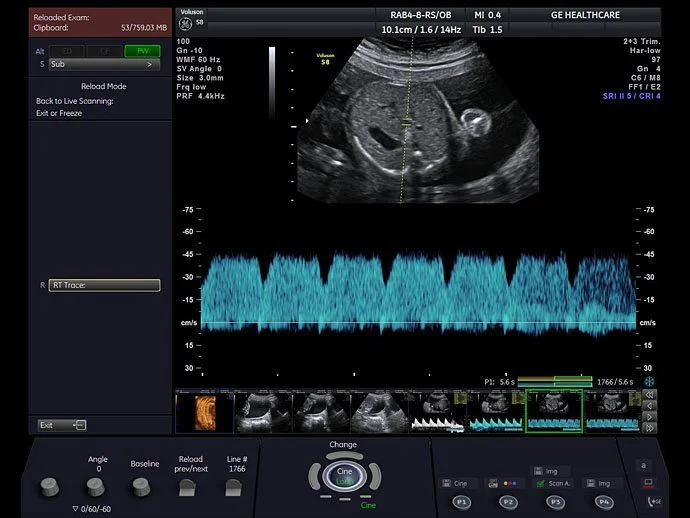Image resolution: width=690 pixels, height=518 pixels.
Task: Click the Doppler spectrum baseline line
Action: tap(418, 323)
